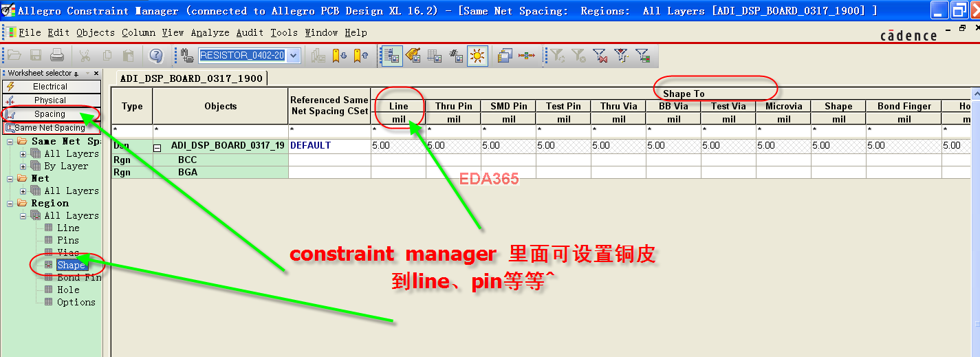This screenshot has width=980, height=357.
Task: Open the View menu
Action: click(173, 32)
